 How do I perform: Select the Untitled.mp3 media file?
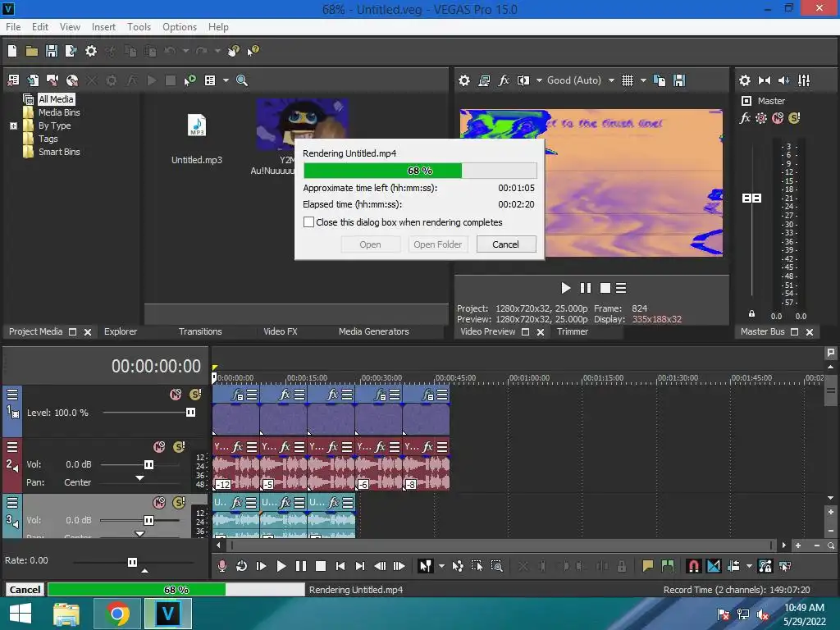197,138
